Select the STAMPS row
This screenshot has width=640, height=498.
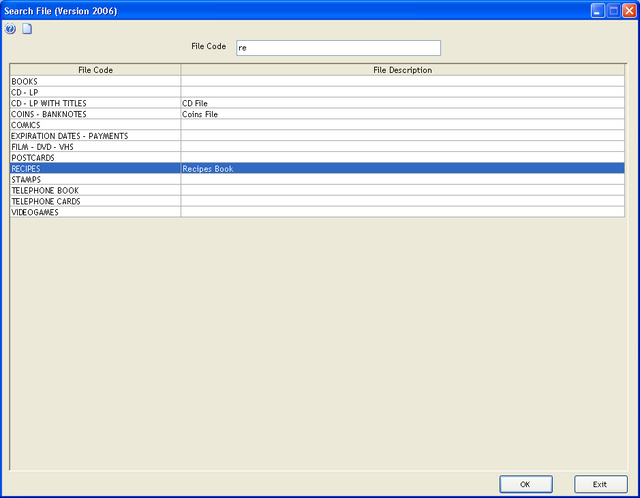(x=317, y=180)
